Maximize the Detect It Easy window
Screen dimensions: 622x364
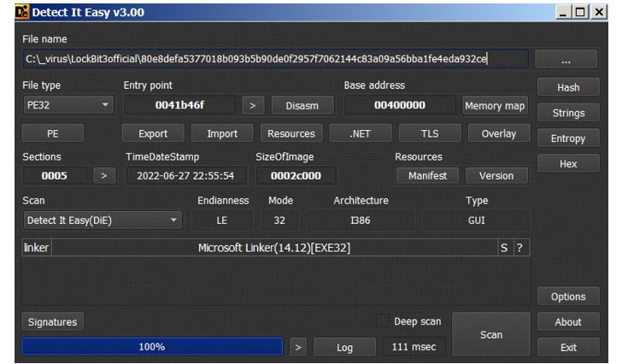point(580,12)
